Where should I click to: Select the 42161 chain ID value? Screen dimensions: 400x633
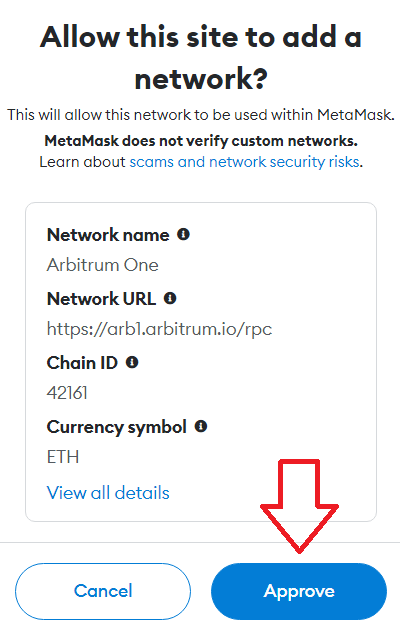67,393
